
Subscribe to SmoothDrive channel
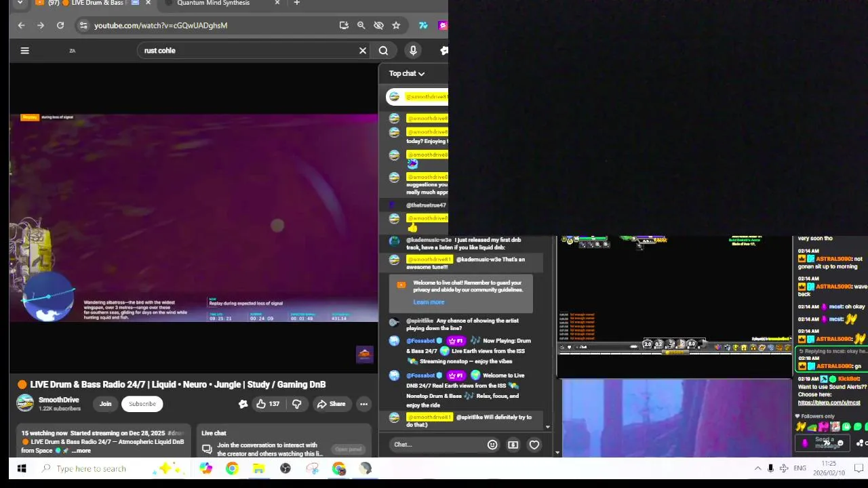coord(142,404)
